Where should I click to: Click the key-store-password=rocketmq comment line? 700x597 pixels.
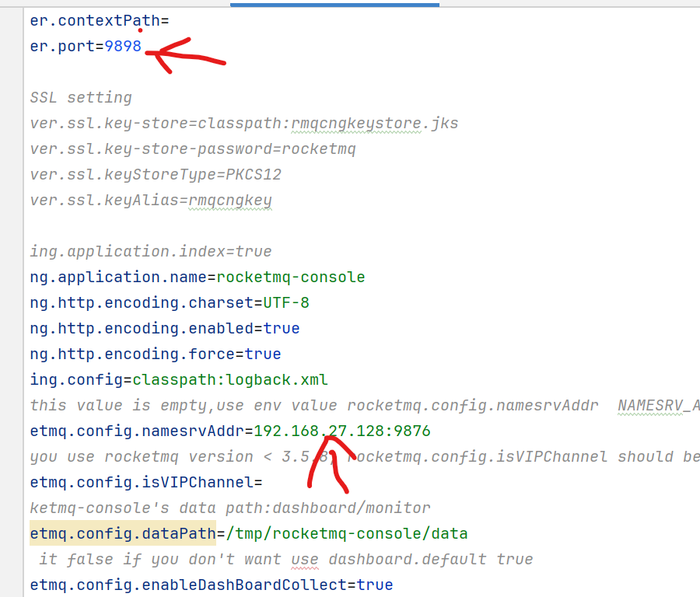193,149
